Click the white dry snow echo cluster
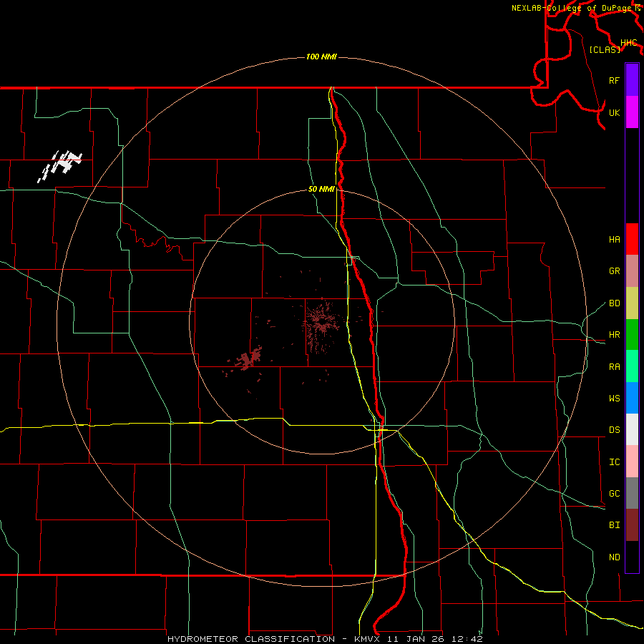This screenshot has width=644, height=644. 60,166
